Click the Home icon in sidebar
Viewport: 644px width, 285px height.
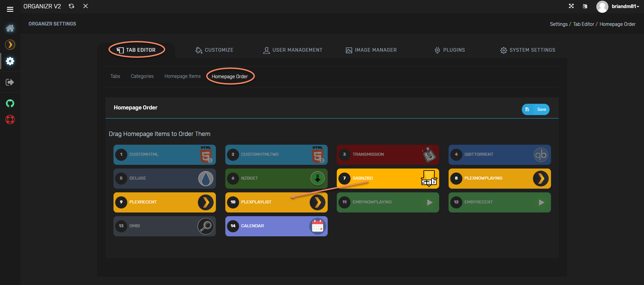10,28
